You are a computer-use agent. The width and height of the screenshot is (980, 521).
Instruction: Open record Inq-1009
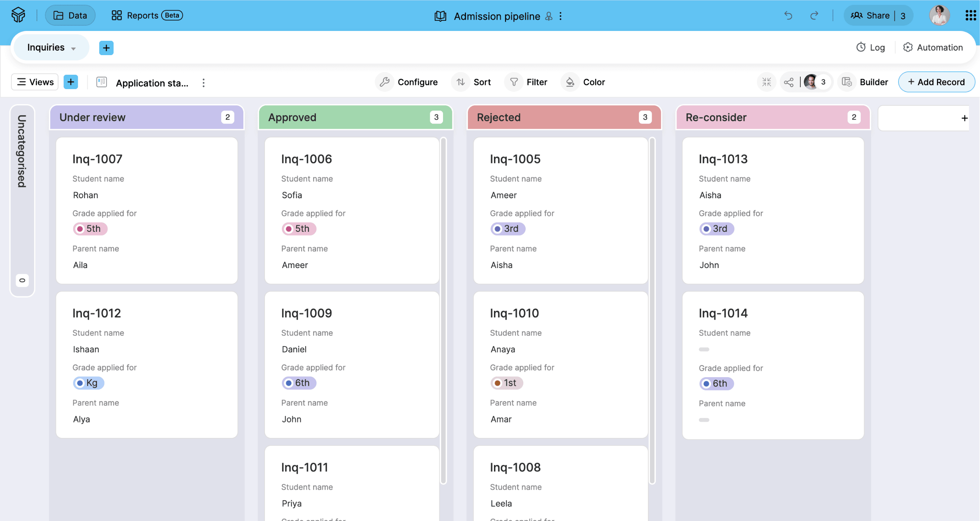click(x=352, y=365)
